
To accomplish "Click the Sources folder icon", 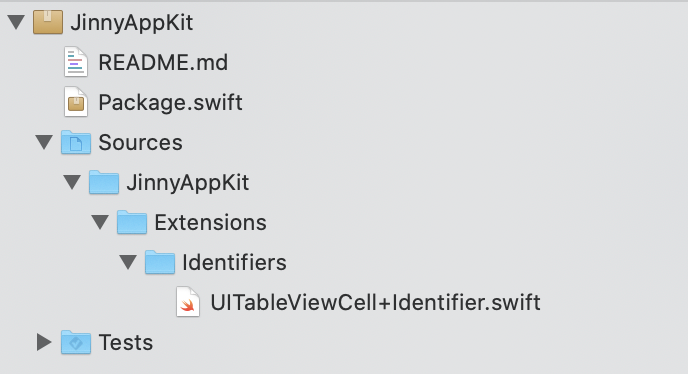I will point(75,142).
